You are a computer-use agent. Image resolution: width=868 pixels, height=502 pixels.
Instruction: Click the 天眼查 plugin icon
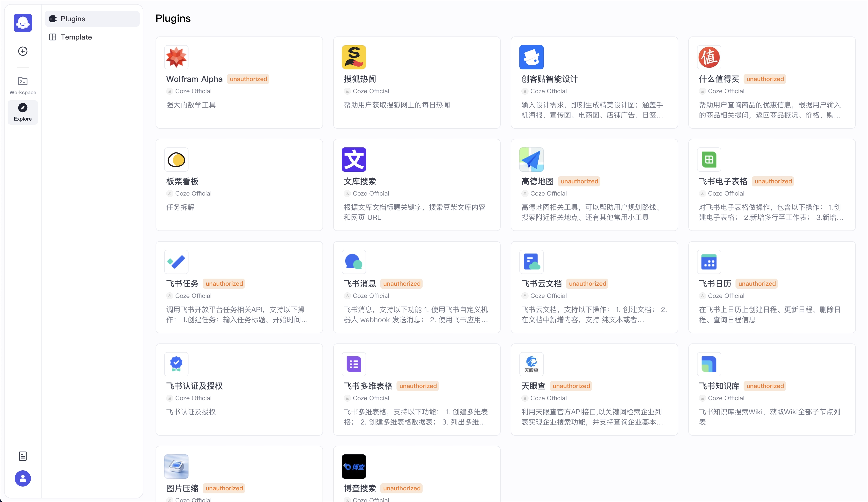click(x=531, y=364)
